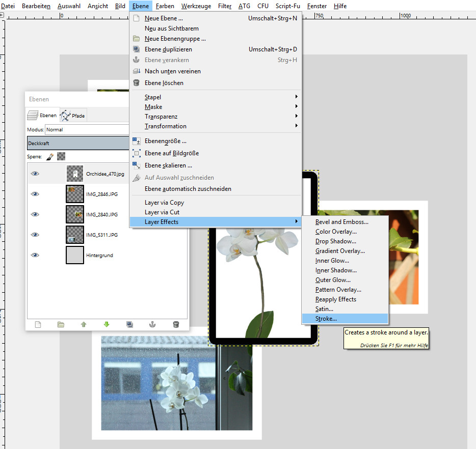The height and width of the screenshot is (449, 476).
Task: Open the Farben menu
Action: pos(165,6)
